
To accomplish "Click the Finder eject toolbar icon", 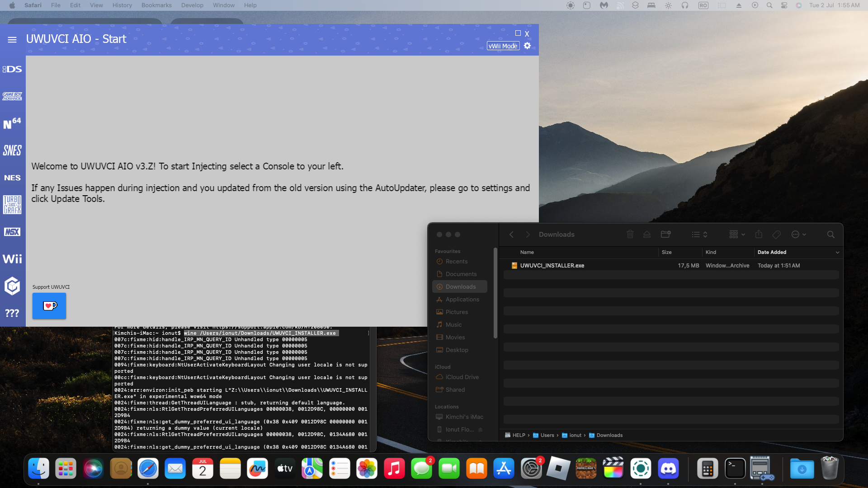I will click(x=647, y=235).
